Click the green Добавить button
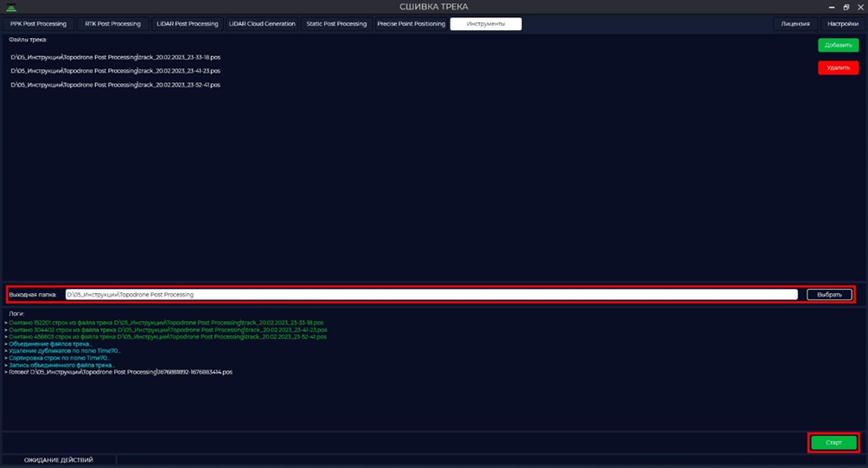The height and width of the screenshot is (468, 868). pos(838,45)
